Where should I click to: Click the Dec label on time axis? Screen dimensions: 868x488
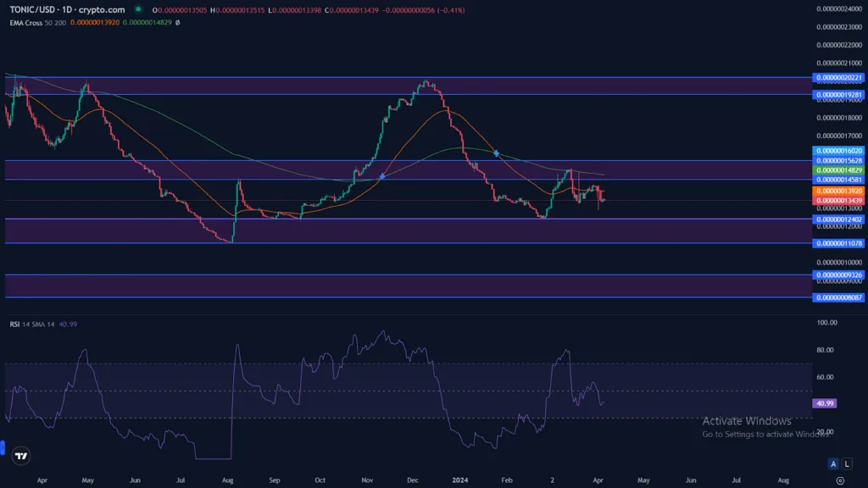413,480
